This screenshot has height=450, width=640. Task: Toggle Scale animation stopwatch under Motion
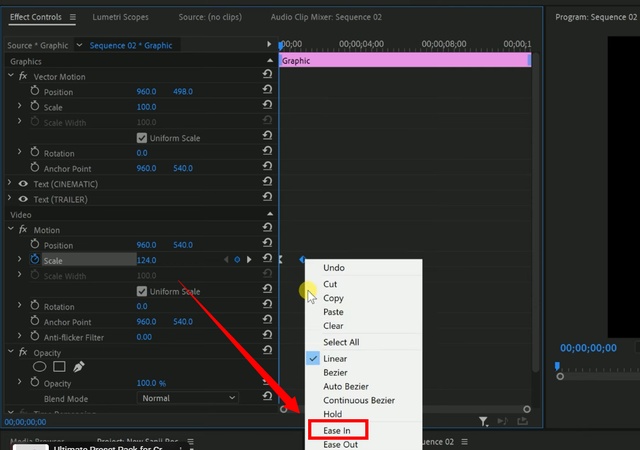34,260
